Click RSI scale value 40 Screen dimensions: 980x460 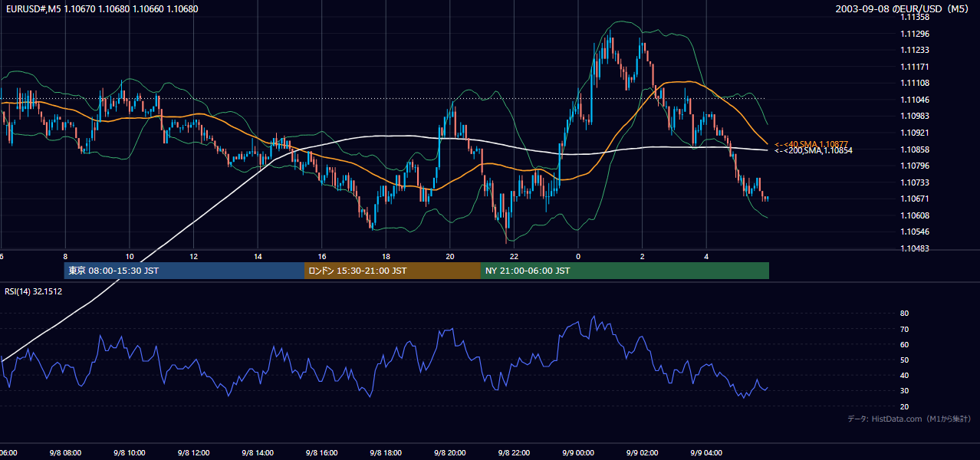[904, 376]
